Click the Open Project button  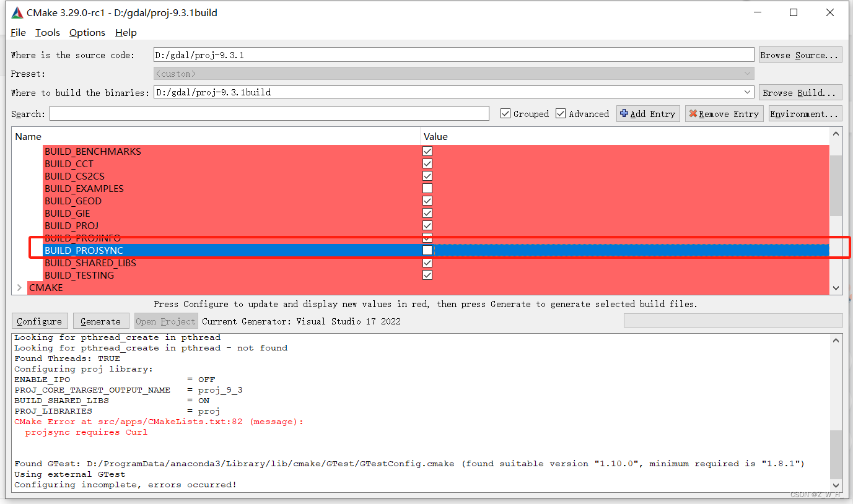[165, 321]
